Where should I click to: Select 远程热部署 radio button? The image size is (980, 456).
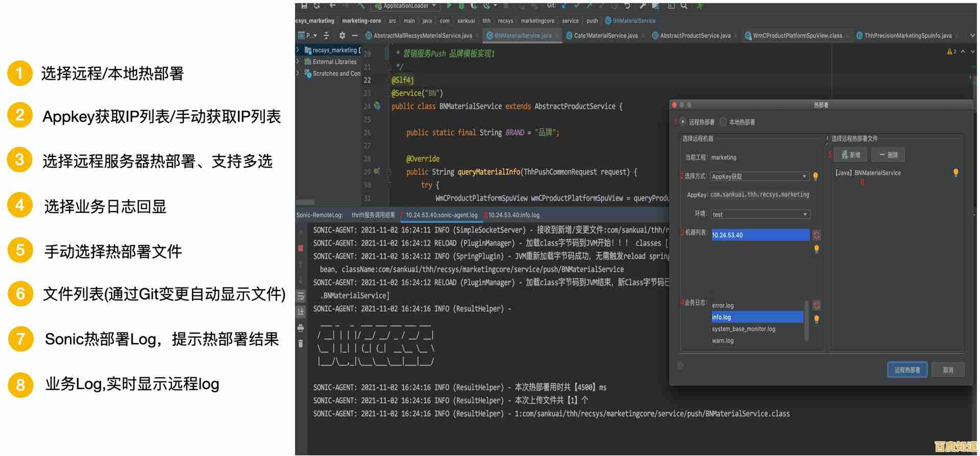click(x=683, y=122)
